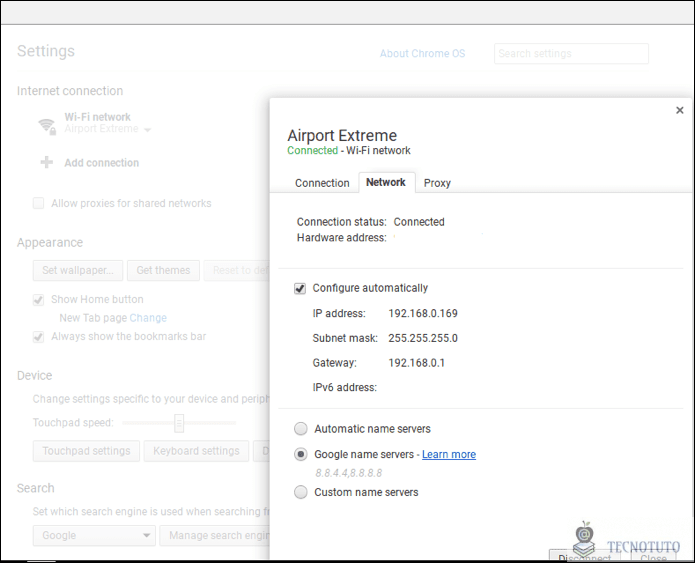Close the Airport Extreme dialog with the X
Screen dimensions: 695x563
679,110
